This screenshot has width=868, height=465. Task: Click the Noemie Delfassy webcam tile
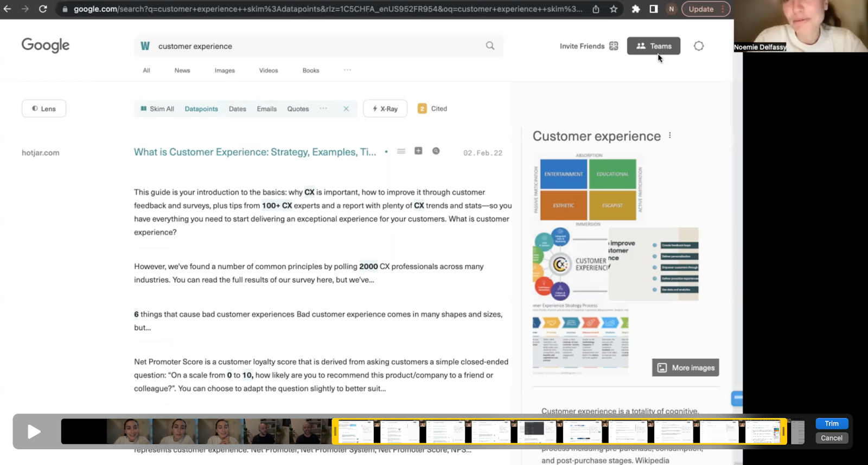pos(801,26)
